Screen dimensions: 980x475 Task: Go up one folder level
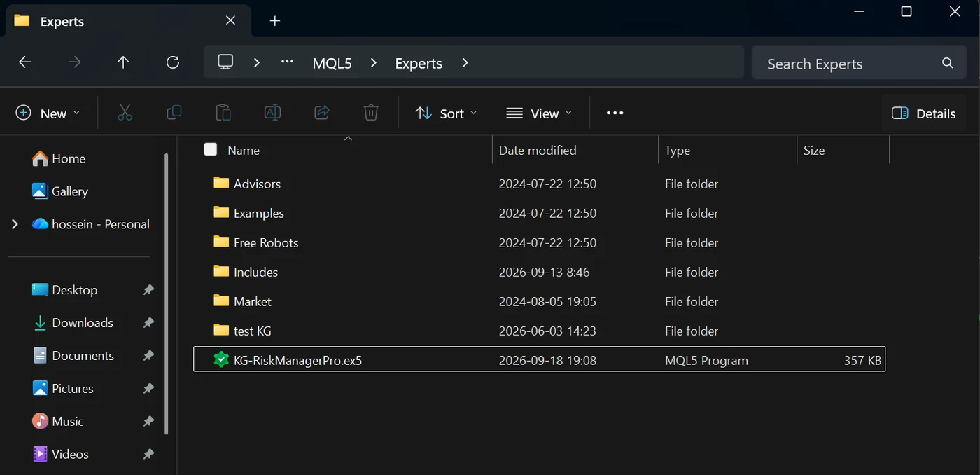123,62
